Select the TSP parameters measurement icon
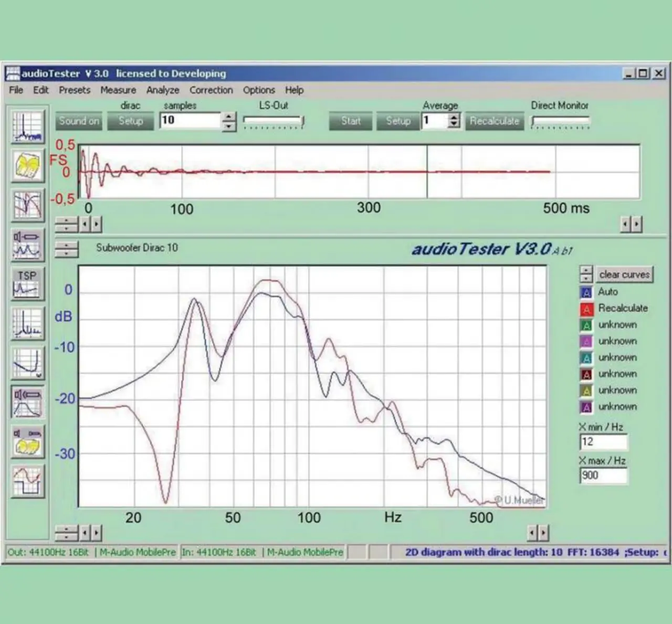 coord(27,283)
